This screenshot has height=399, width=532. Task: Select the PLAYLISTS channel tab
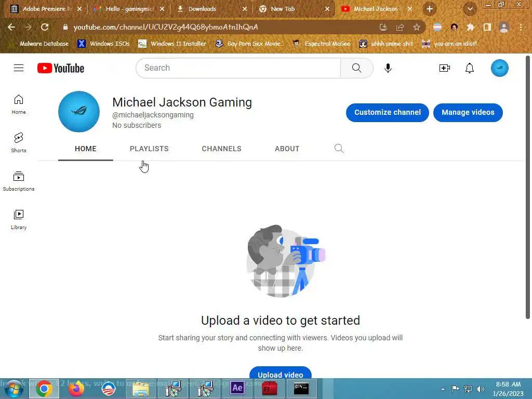[x=149, y=149]
